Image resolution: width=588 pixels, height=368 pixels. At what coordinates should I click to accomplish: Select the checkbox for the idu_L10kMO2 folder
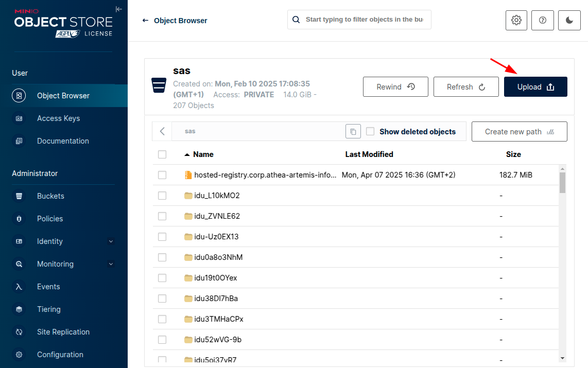(x=162, y=196)
